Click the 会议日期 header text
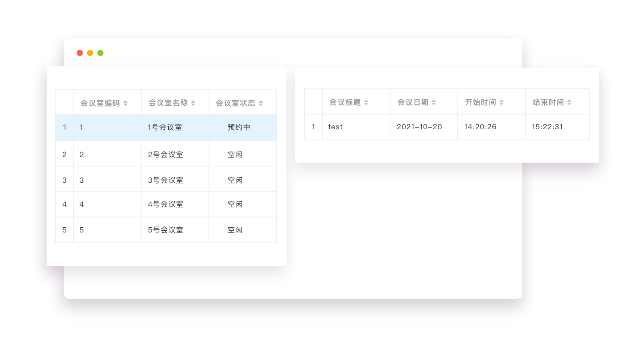This screenshot has height=351, width=644. click(413, 102)
